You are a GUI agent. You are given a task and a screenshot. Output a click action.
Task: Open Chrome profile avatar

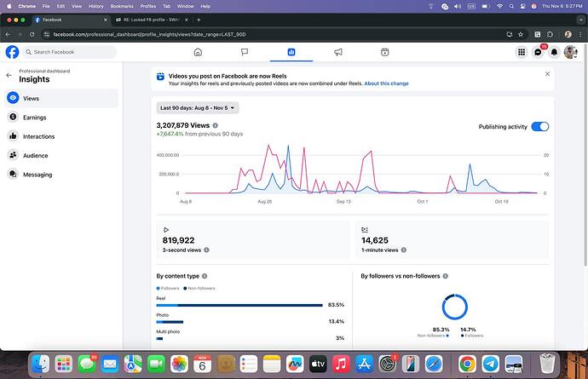tap(568, 34)
